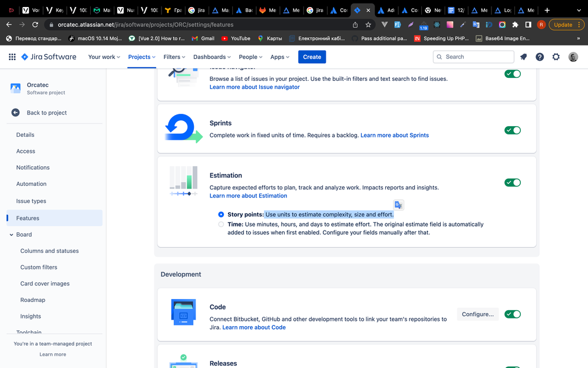Open the Access settings page

(25, 151)
